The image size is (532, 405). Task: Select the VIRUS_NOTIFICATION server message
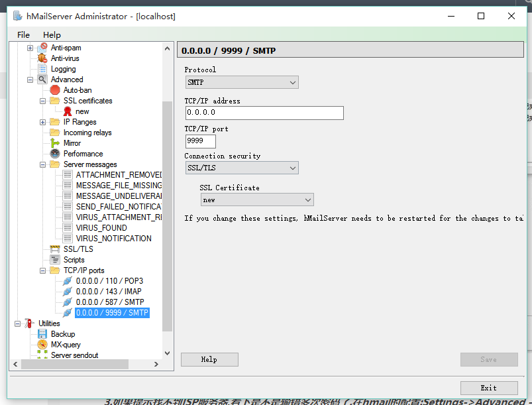(x=114, y=239)
